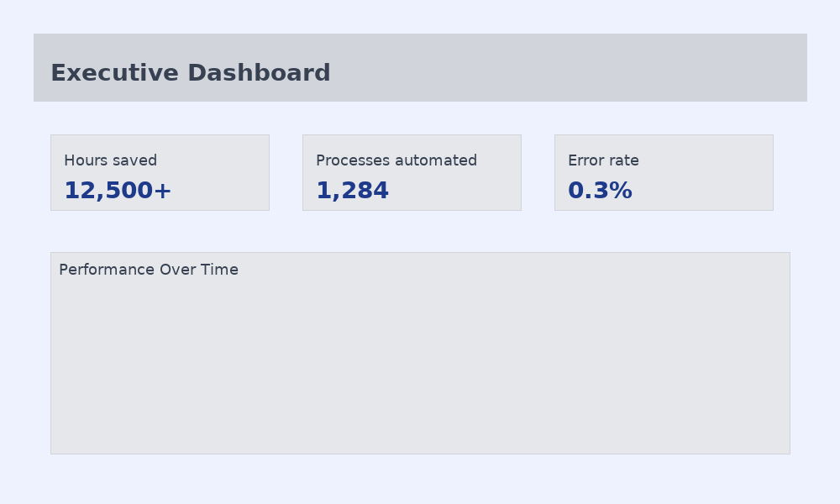This screenshot has height=504, width=840.
Task: Click the Error rate card
Action: coord(664,172)
